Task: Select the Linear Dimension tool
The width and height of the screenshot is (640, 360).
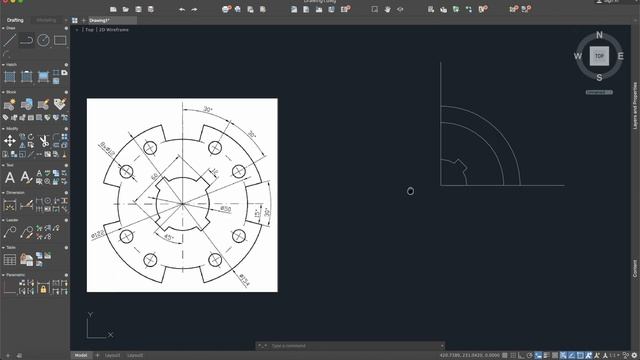Action: point(10,205)
